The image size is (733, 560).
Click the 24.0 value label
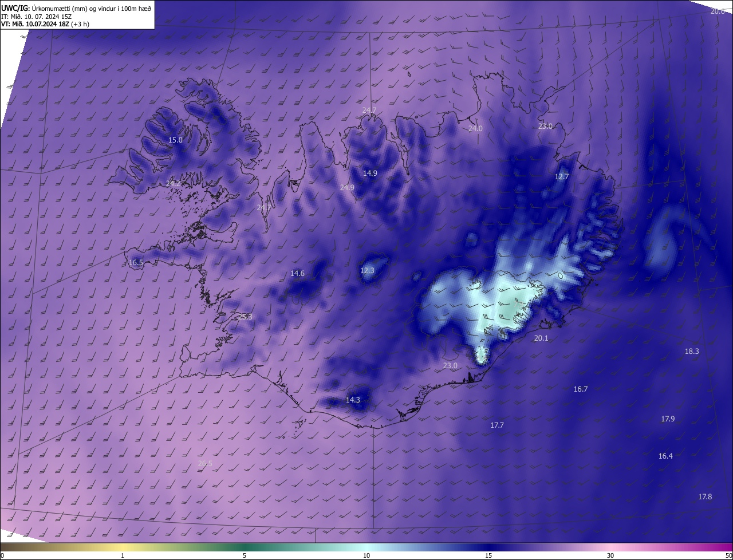(475, 128)
